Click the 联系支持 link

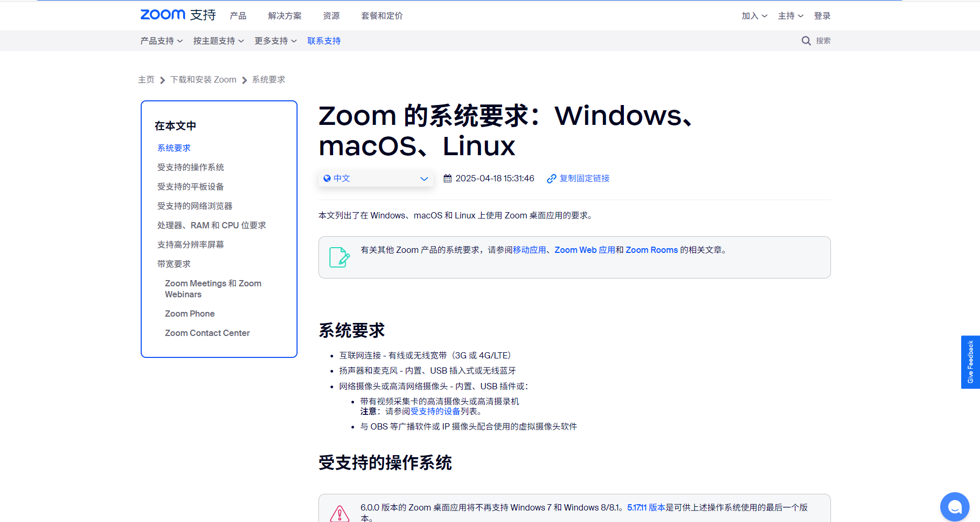(324, 41)
